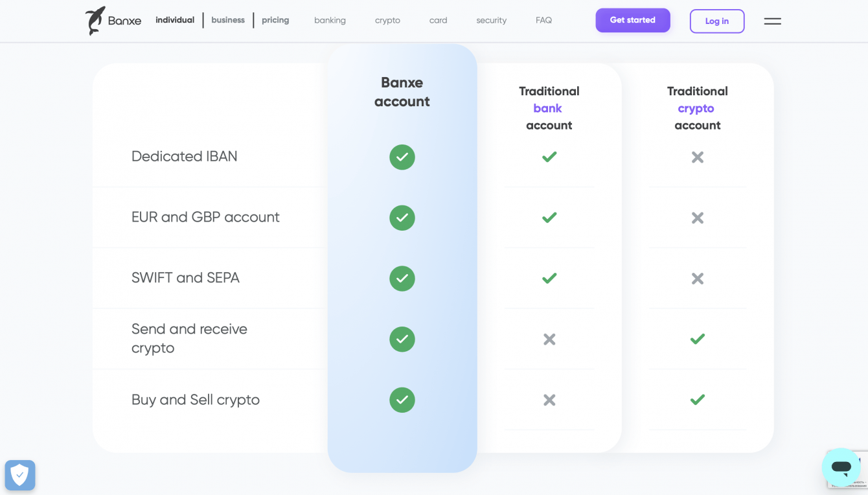Open the FAQ link
The width and height of the screenshot is (868, 495).
543,21
